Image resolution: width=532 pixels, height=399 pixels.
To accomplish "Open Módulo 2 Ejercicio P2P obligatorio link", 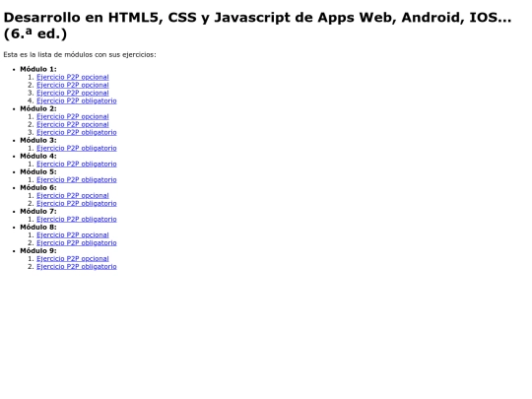I will (x=77, y=132).
